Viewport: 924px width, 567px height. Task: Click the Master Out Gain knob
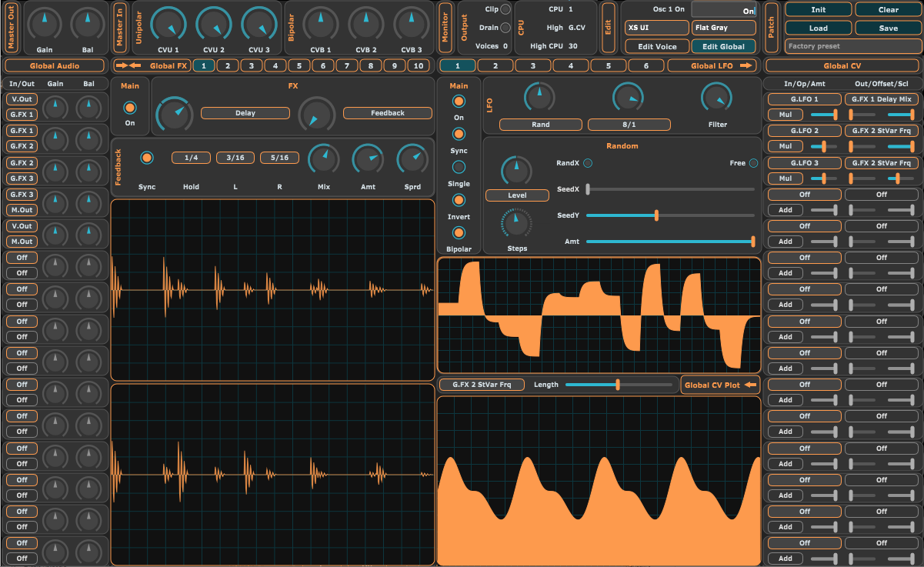click(x=44, y=25)
